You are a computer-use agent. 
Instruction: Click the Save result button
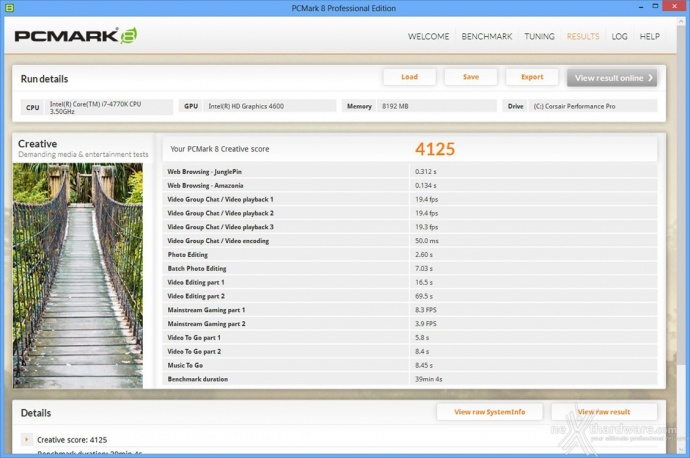point(470,77)
